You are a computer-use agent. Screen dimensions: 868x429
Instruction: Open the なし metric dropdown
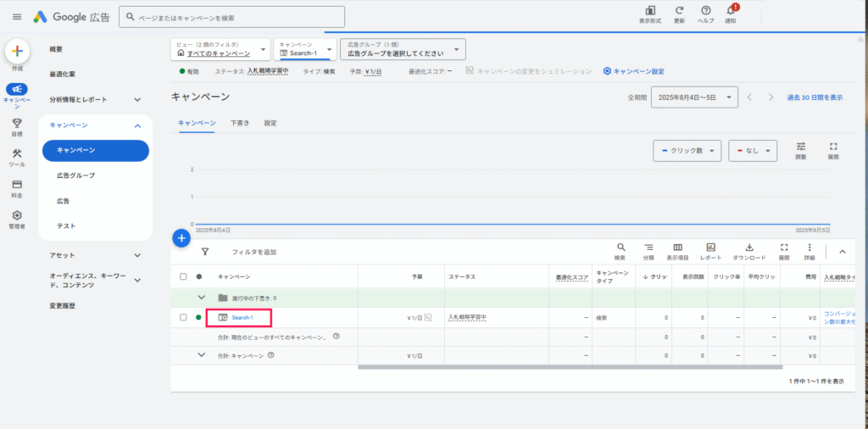[753, 151]
